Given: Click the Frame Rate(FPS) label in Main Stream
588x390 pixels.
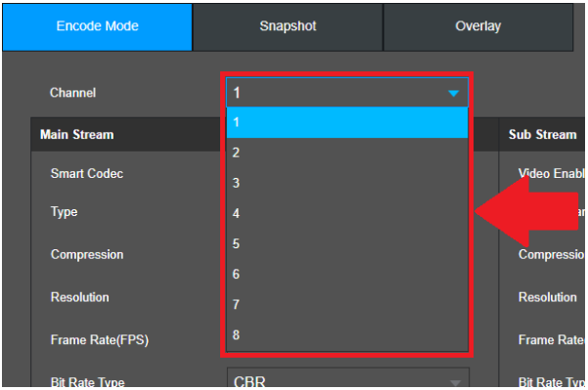Looking at the screenshot, I should tap(100, 340).
